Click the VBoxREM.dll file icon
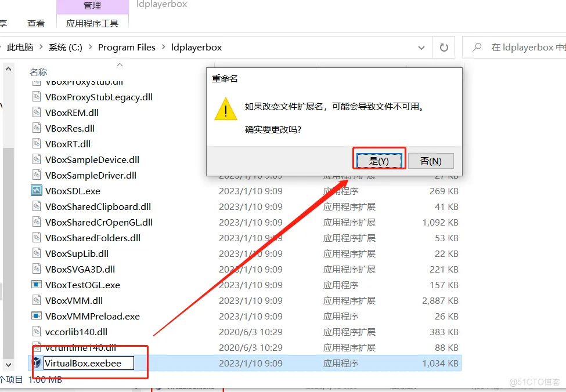566x392 pixels. click(x=36, y=112)
